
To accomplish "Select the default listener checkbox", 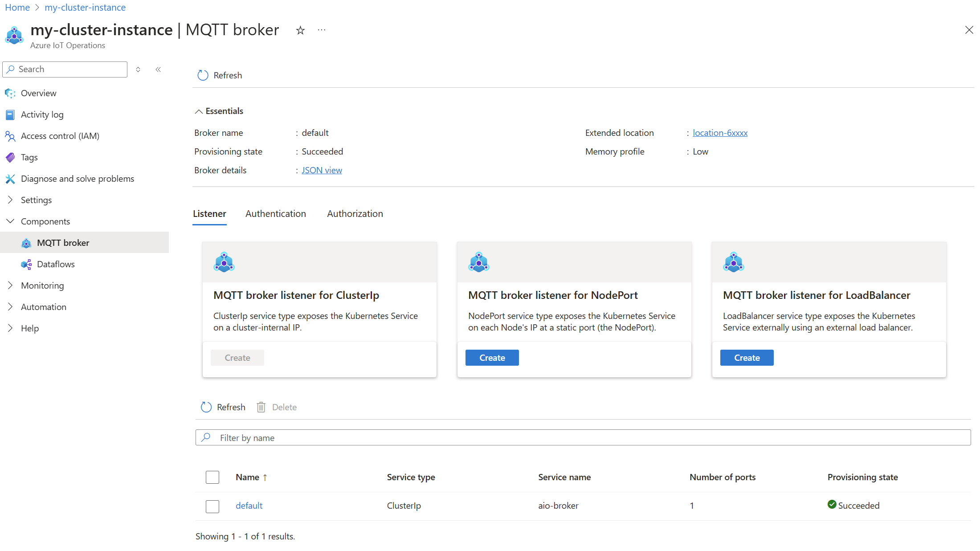I will [212, 505].
